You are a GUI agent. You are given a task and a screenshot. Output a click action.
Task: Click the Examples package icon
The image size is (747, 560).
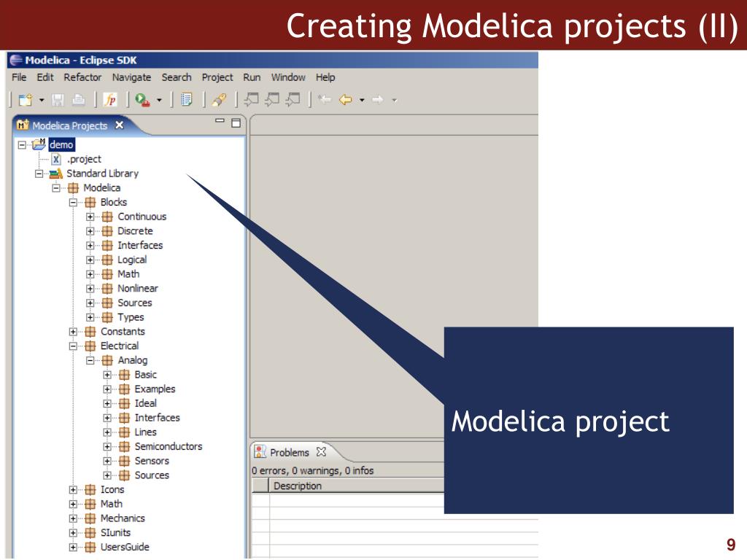(x=124, y=389)
